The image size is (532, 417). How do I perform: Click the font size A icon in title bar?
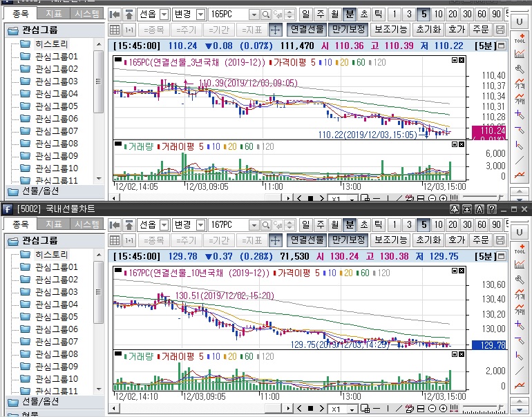point(479,209)
